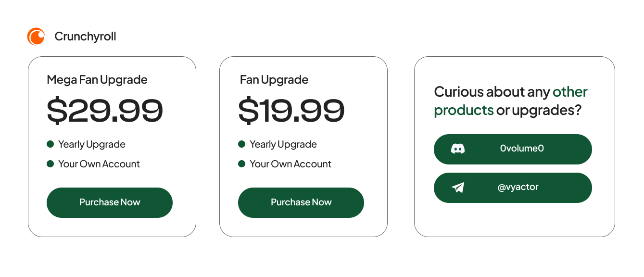This screenshot has height=277, width=644.
Task: Click the Discord icon
Action: coord(458,149)
